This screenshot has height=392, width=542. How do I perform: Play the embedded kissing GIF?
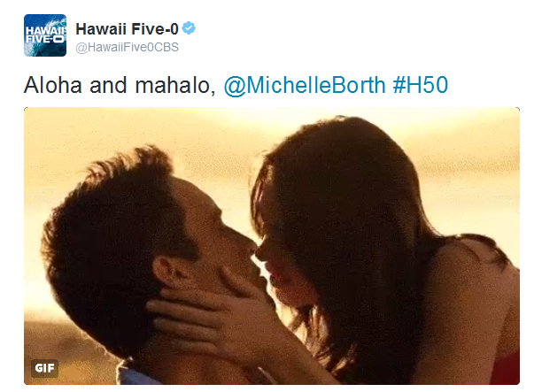[x=272, y=246]
